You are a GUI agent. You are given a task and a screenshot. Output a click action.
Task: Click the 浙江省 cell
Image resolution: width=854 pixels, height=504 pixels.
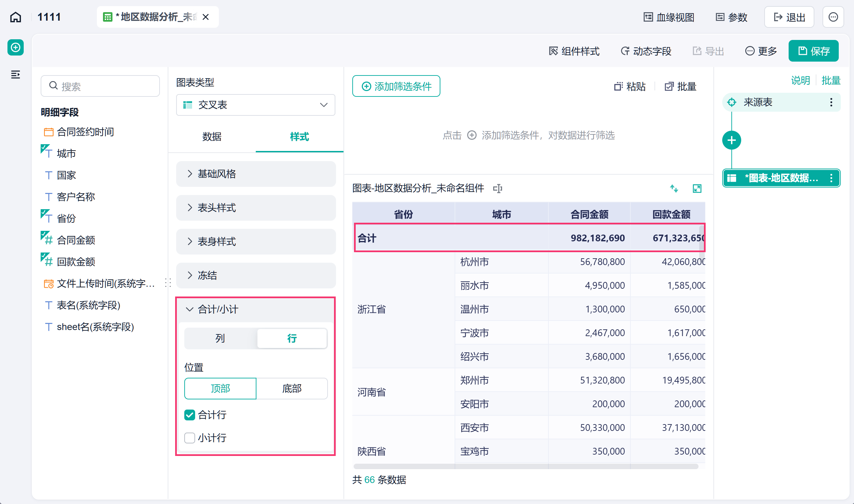[x=403, y=309]
